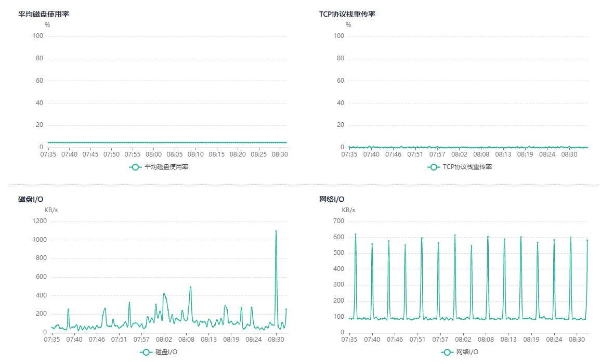The width and height of the screenshot is (600, 364).
Task: Click the 磁盘I/O chart title
Action: (31, 199)
